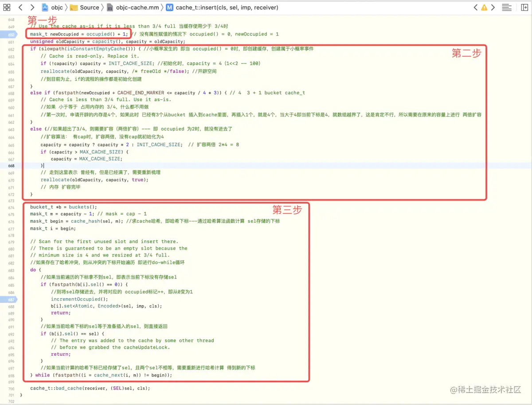This screenshot has width=532, height=405.
Task: Click reallocate call on line 655
Action: coord(55,71)
